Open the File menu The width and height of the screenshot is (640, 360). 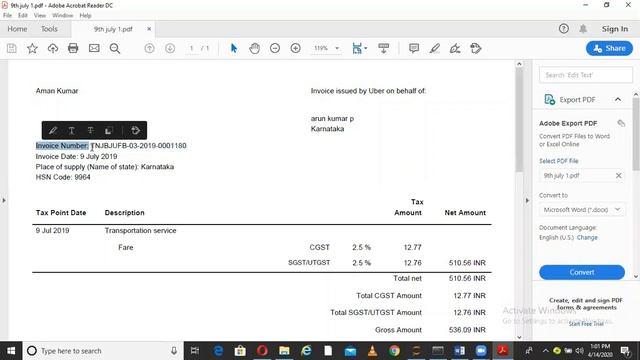pyautogui.click(x=7, y=15)
